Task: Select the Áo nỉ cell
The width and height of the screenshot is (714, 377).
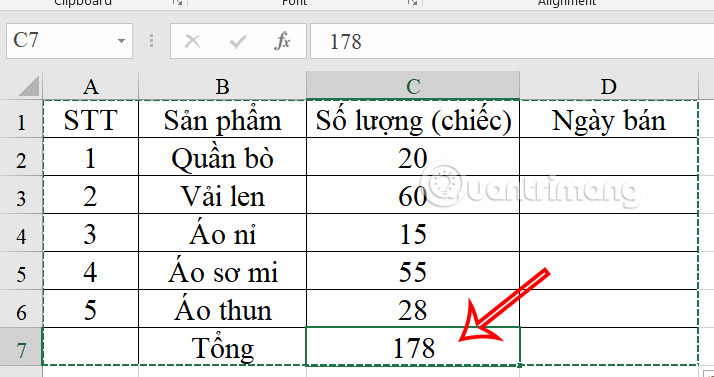Action: [x=222, y=233]
